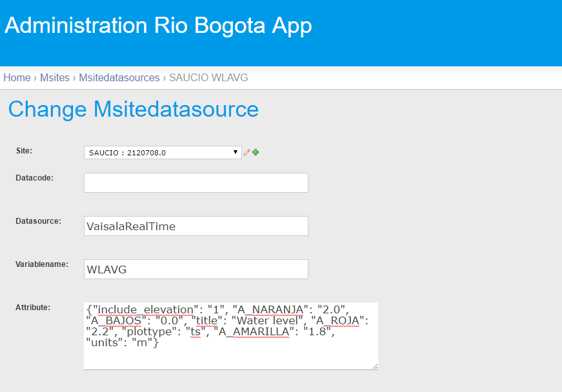The image size is (562, 392).
Task: Navigate to Msitedatasources breadcrumb link
Action: (119, 77)
